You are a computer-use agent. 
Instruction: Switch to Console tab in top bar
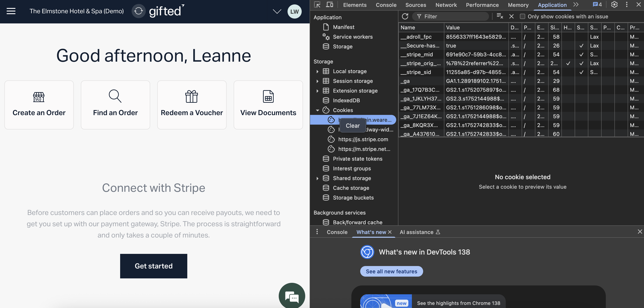point(386,5)
